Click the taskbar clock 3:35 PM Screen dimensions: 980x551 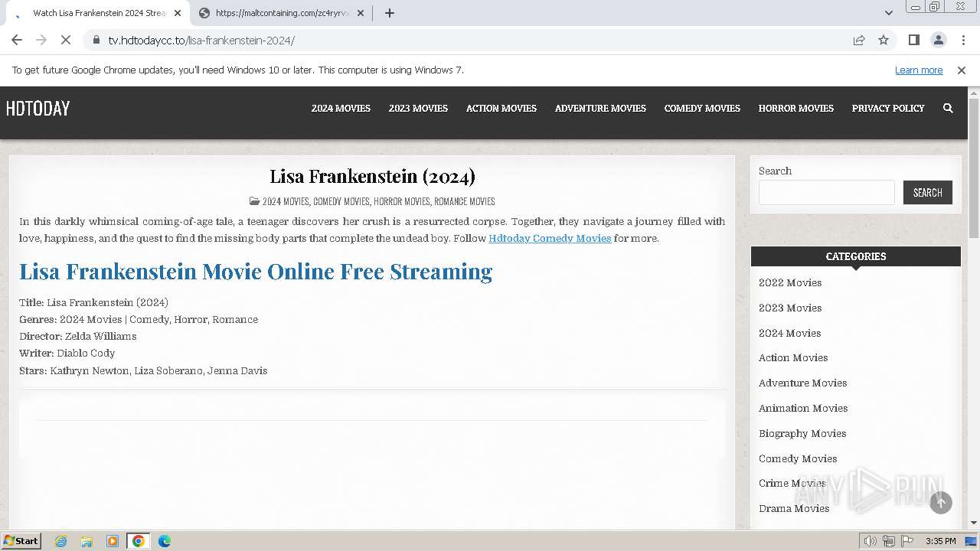click(x=940, y=541)
